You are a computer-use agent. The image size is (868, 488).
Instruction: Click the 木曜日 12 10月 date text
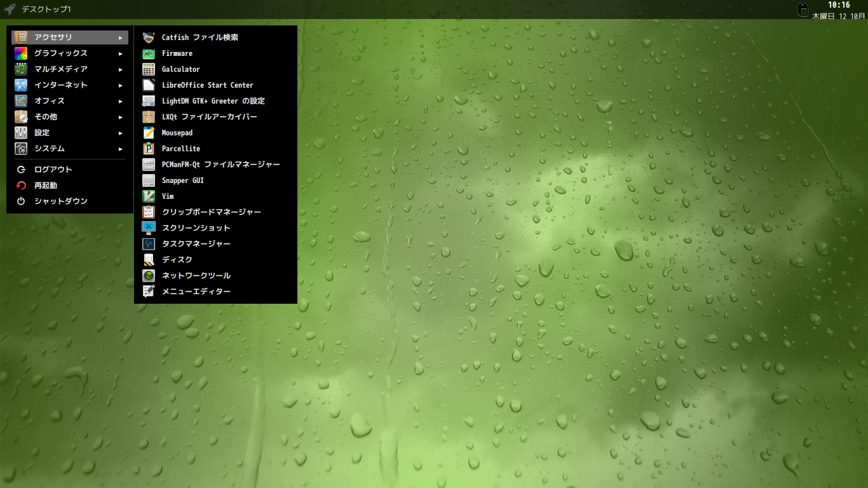[x=839, y=16]
